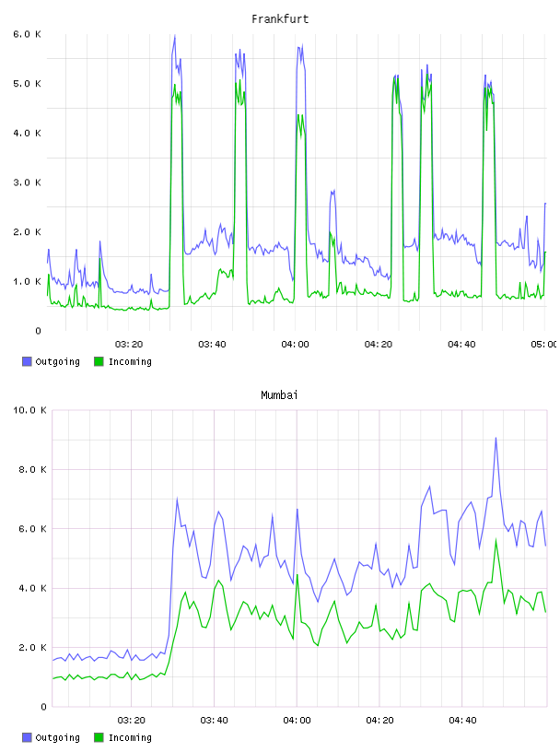Click the Incoming label under Mumbai chart

pos(130,738)
